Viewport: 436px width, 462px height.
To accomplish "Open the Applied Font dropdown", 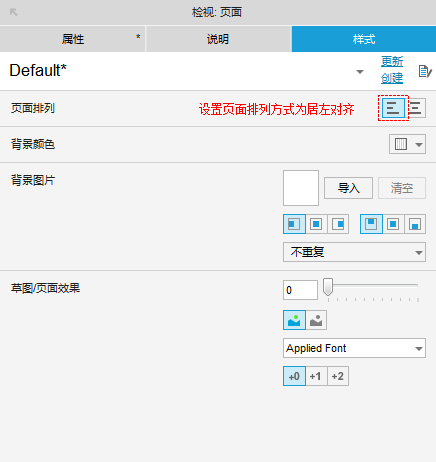I will click(x=354, y=348).
